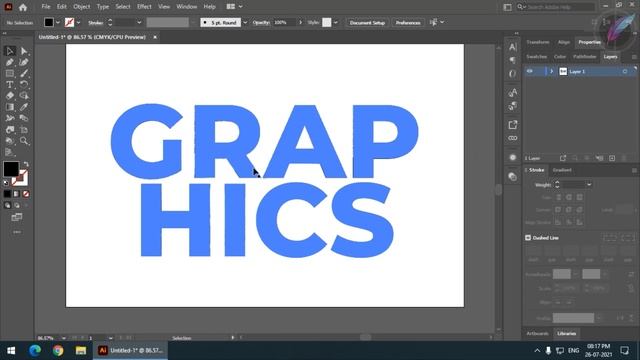Create new layer in Layers panel
The height and width of the screenshot is (360, 640).
pyautogui.click(x=612, y=158)
